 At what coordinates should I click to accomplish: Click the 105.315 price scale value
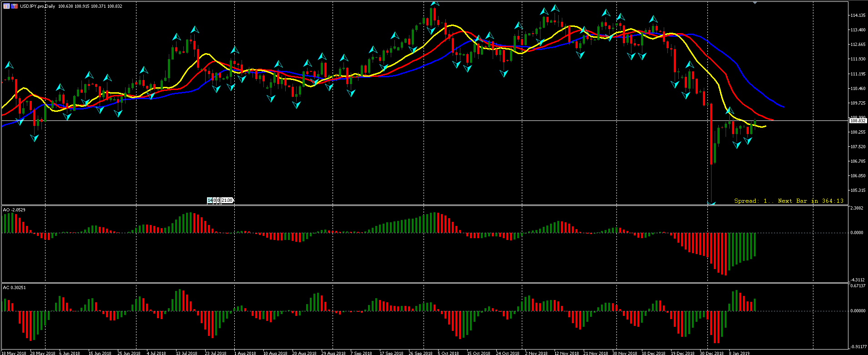(x=857, y=190)
